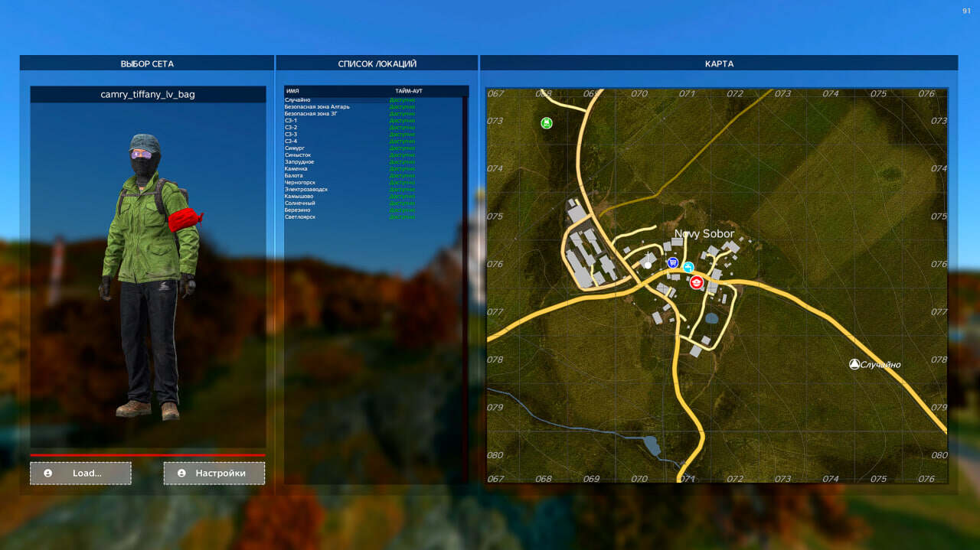The height and width of the screenshot is (550, 980).
Task: Click the white church marker on map
Action: 648,262
